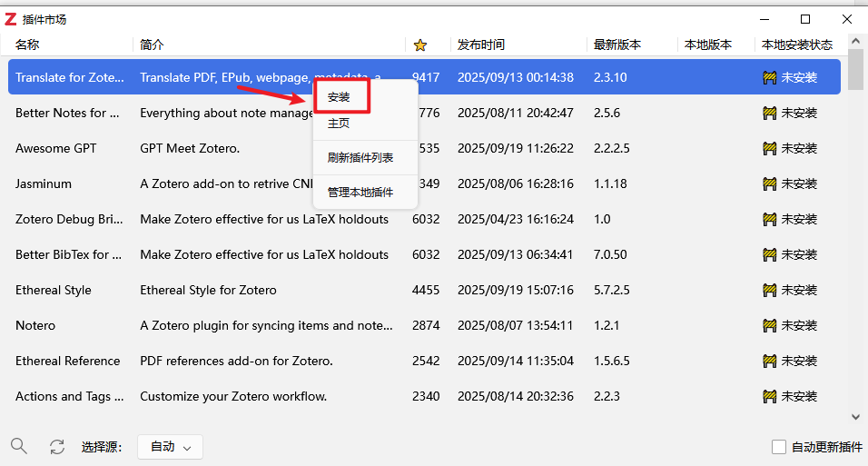Click not-installed status icon for Notero
The height and width of the screenshot is (466, 868).
coord(770,325)
